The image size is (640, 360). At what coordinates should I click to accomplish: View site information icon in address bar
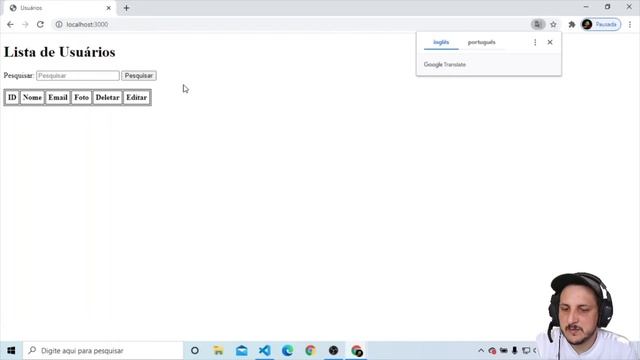coord(59,24)
